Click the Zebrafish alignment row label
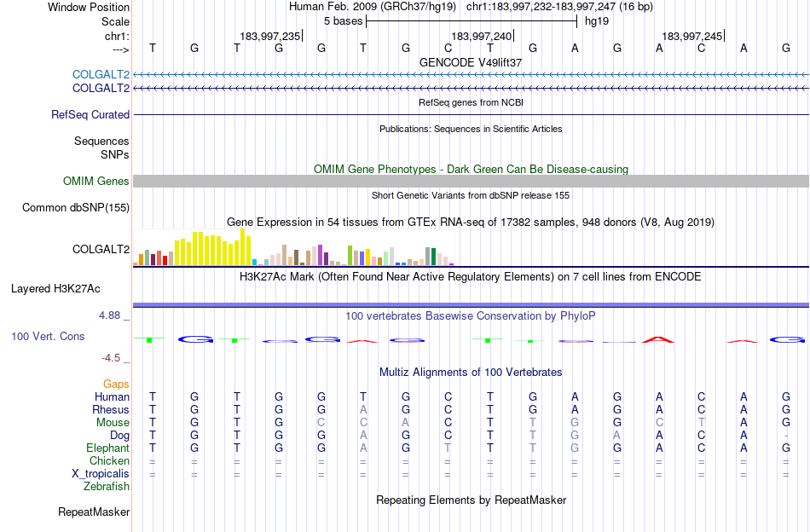This screenshot has width=810, height=532. pos(107,487)
